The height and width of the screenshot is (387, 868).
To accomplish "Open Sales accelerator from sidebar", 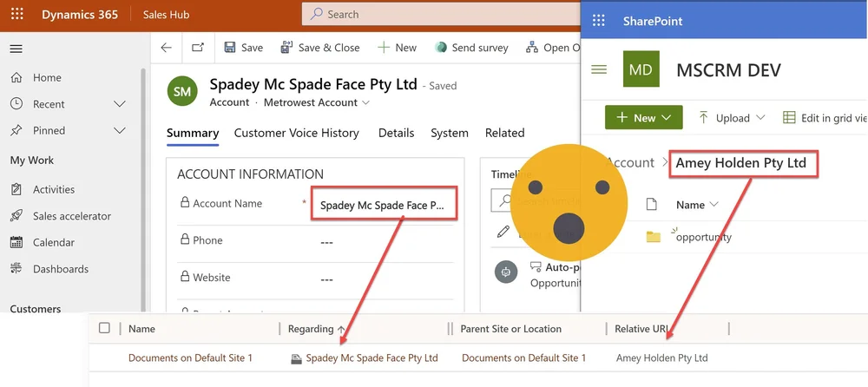I will coord(72,216).
